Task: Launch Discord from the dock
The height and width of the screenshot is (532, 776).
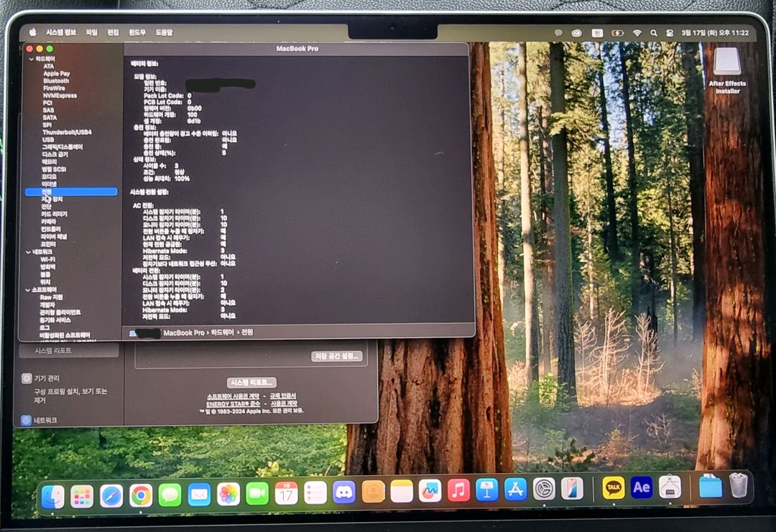Action: 344,493
